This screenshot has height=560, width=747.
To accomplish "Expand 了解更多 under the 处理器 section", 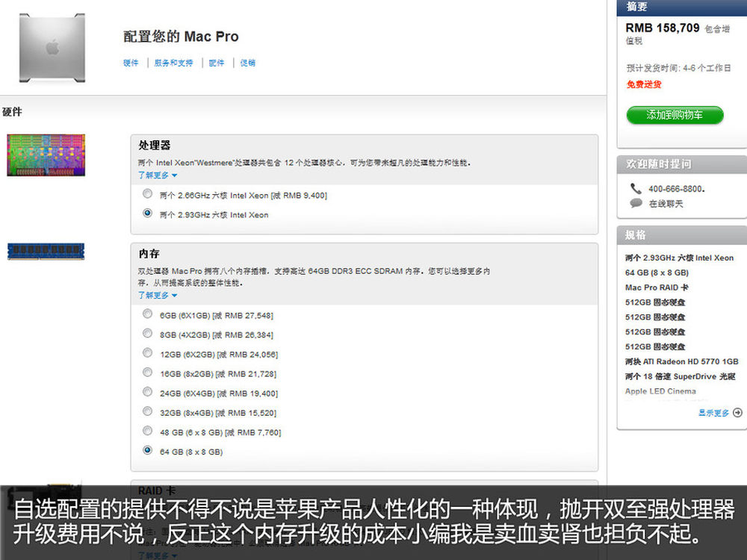I will [x=158, y=175].
